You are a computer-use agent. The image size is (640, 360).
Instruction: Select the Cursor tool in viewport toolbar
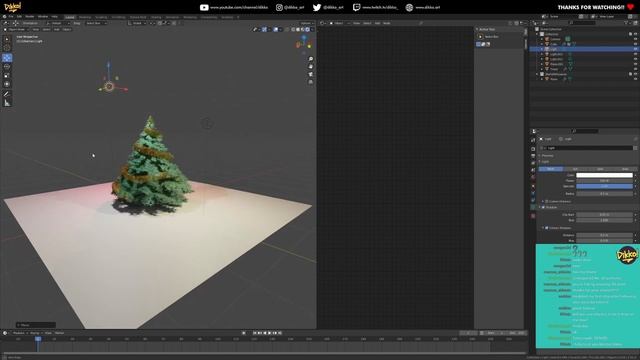coord(7,48)
